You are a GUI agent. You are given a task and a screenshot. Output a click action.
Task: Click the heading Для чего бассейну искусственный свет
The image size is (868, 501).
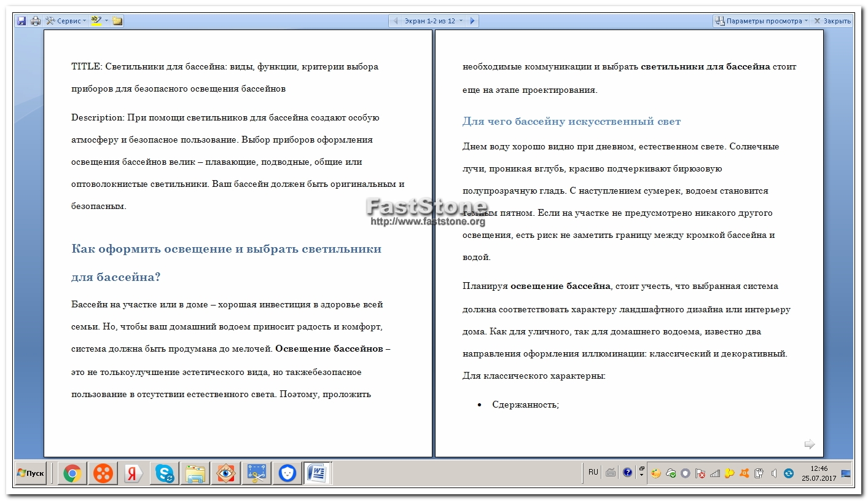click(571, 121)
